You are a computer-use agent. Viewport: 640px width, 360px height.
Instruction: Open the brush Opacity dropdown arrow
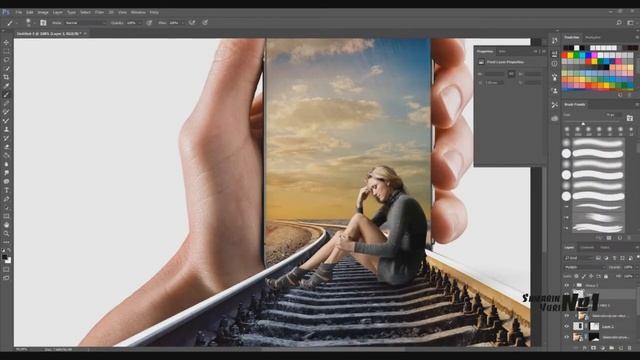click(141, 23)
